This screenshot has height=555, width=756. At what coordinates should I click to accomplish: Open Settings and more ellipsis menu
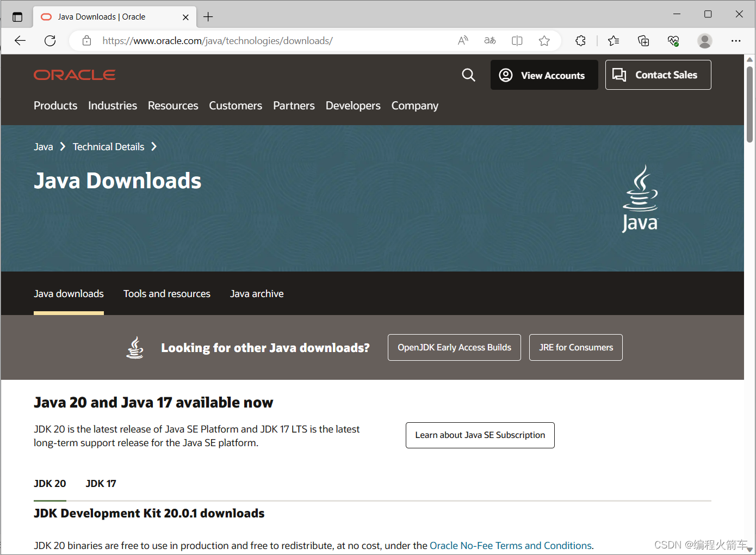pyautogui.click(x=736, y=41)
